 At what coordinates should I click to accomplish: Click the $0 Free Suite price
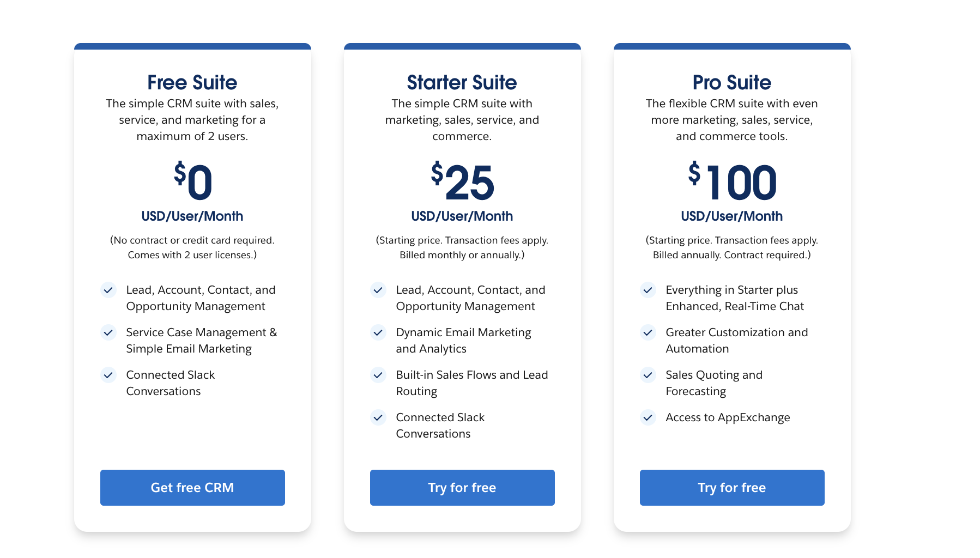coord(193,182)
